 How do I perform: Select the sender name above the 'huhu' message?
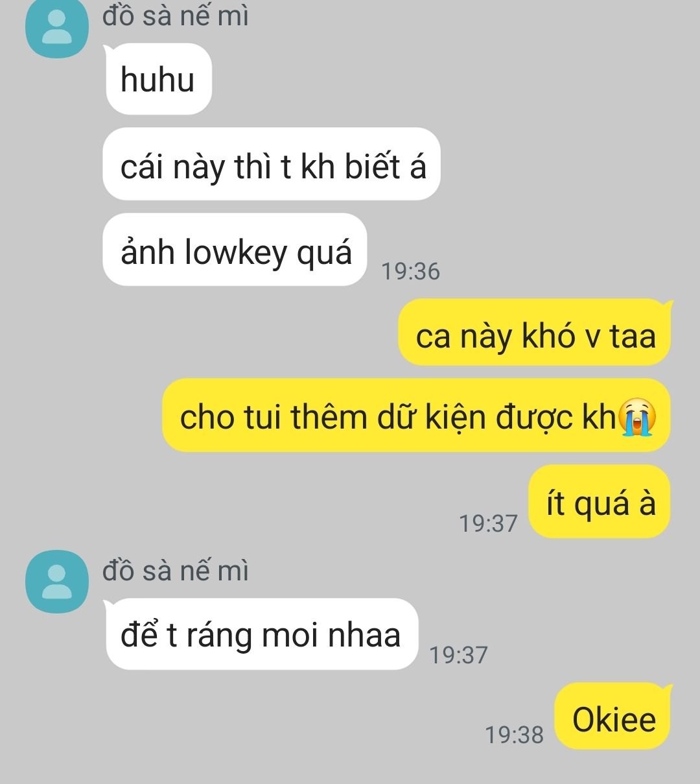coord(176,15)
